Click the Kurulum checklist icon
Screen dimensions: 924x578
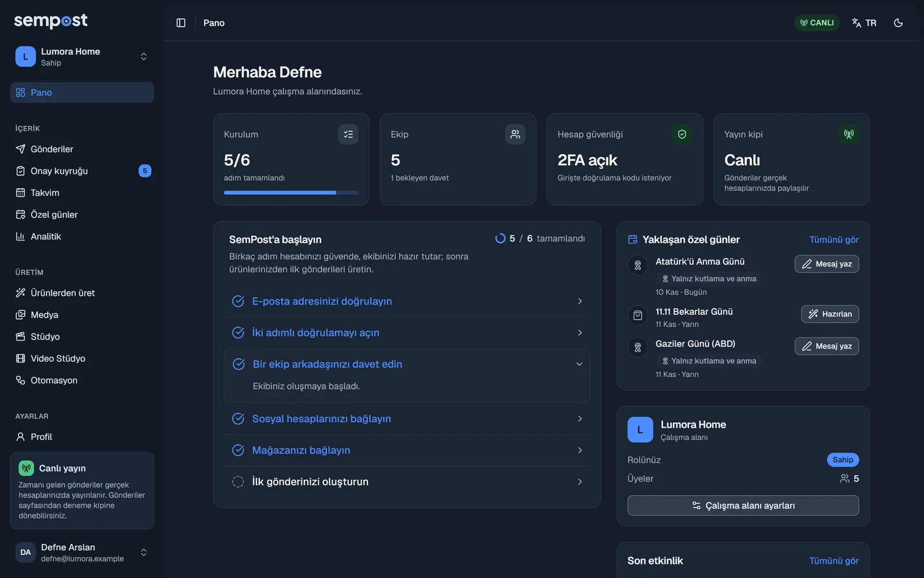point(348,134)
